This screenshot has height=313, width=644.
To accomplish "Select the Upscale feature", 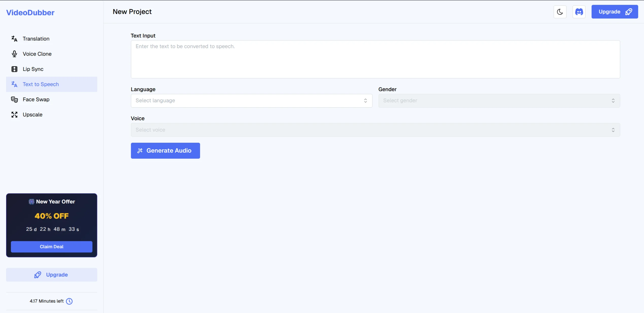I will click(32, 114).
